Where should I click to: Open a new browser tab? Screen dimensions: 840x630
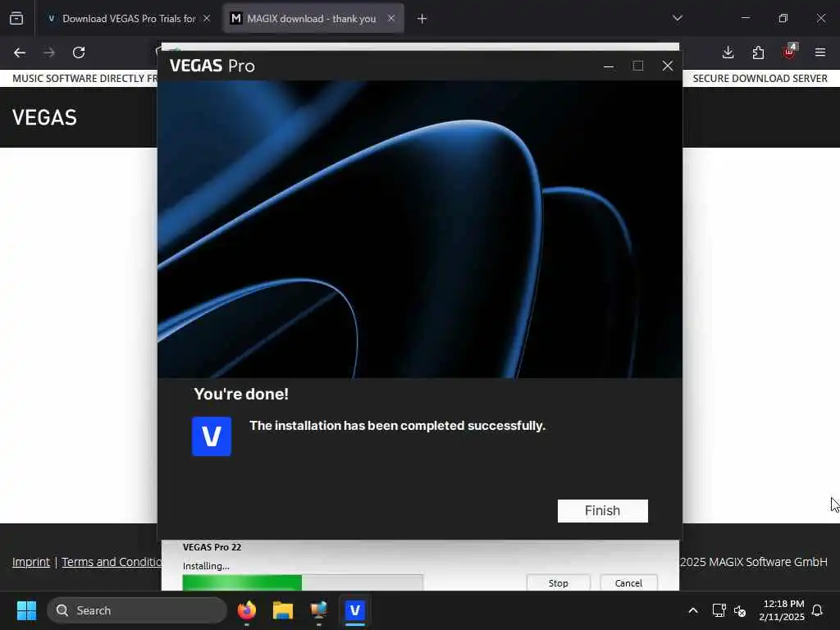coord(422,19)
